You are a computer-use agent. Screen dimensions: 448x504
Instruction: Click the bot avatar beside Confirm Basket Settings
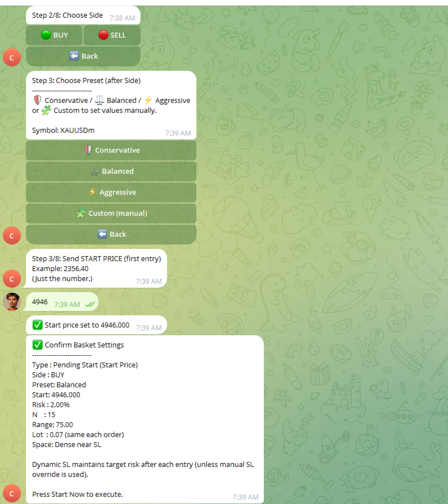coord(12,493)
